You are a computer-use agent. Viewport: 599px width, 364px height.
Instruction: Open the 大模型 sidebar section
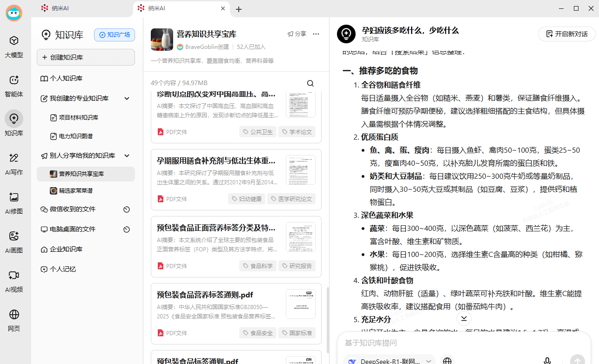click(14, 47)
